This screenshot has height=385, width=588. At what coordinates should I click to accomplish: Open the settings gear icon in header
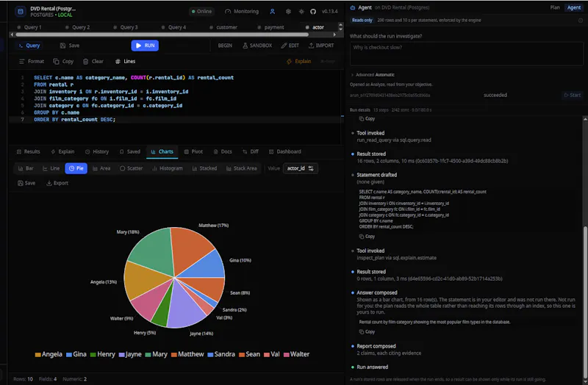coord(288,11)
